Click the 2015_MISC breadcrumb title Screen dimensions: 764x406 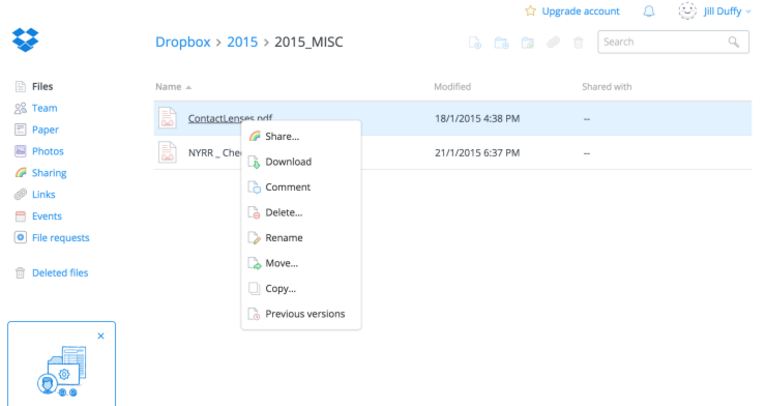tap(308, 42)
